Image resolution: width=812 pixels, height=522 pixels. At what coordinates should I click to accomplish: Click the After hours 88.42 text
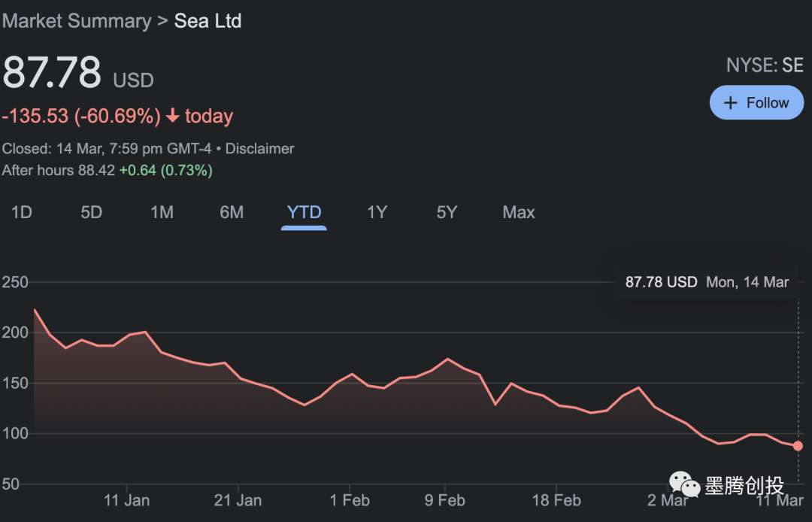pyautogui.click(x=59, y=171)
